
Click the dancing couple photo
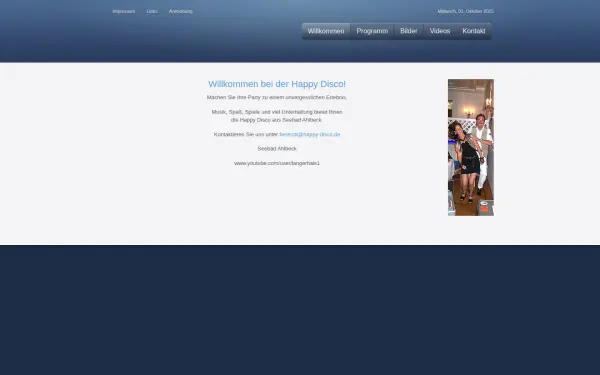[471, 147]
